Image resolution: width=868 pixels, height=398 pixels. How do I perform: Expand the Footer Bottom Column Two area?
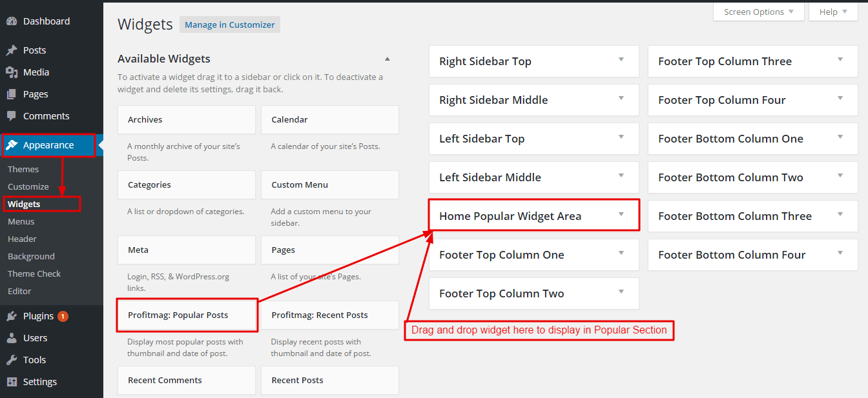tap(840, 175)
